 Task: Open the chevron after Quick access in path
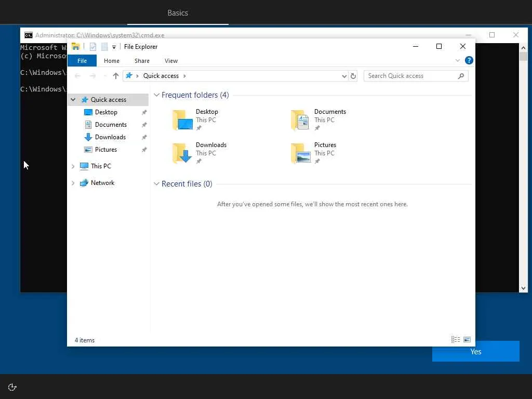(184, 76)
